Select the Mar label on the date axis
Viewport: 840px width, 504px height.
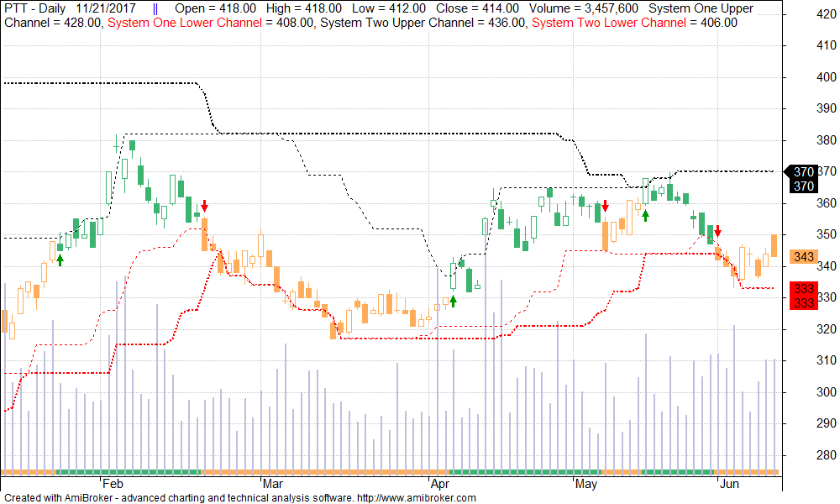(272, 485)
